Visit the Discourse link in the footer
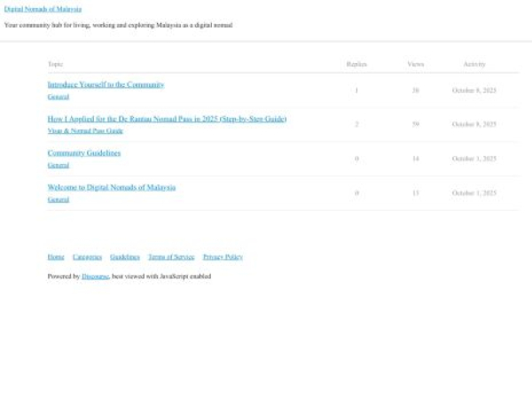Viewport: 532px width, 399px height. coord(95,277)
